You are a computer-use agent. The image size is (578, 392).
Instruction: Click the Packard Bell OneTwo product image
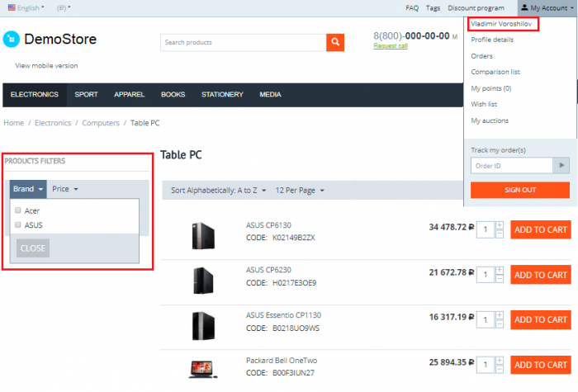pos(202,369)
